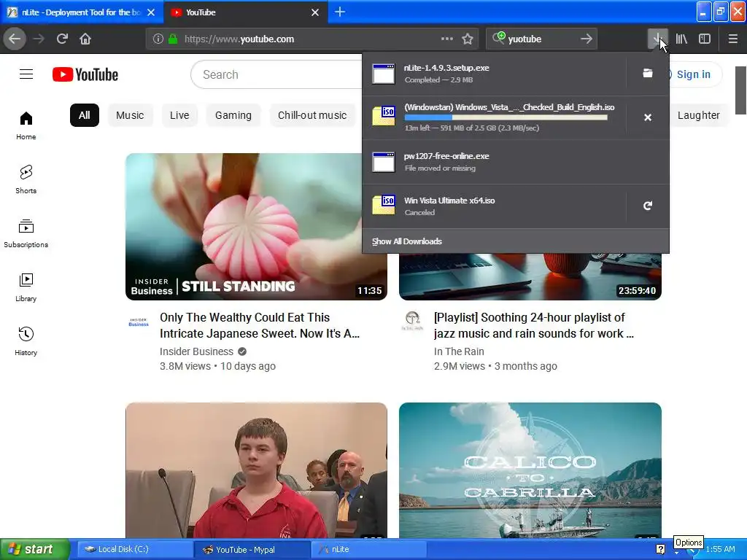Screen dimensions: 747x560
Task: Switch to YouTube - Mypal taskbar button
Action: click(252, 550)
